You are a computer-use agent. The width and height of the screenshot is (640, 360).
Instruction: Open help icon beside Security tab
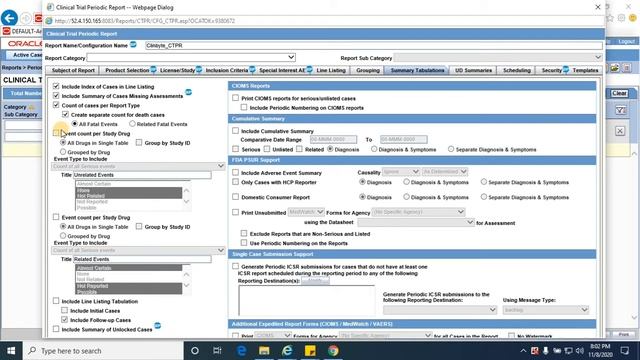(x=566, y=69)
